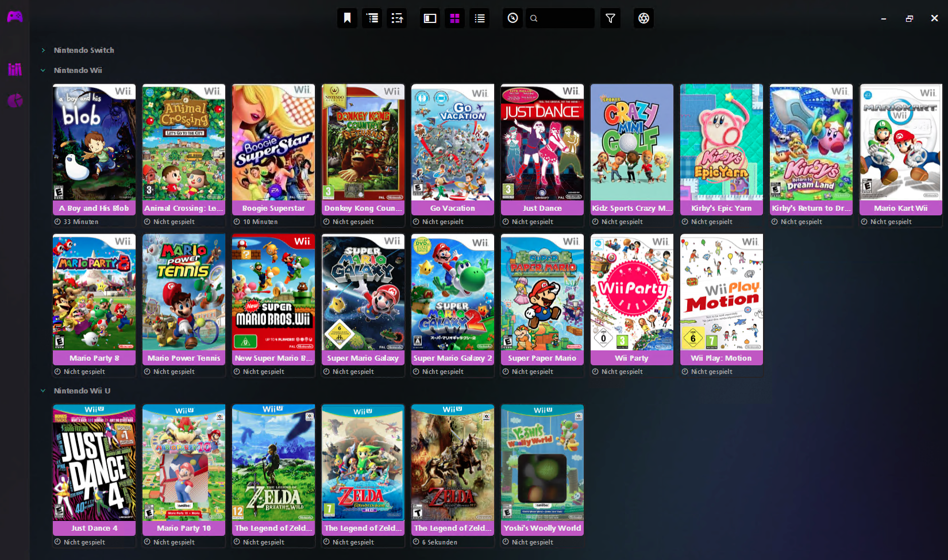Open the library view in sidebar
This screenshot has height=560, width=948.
coord(15,69)
